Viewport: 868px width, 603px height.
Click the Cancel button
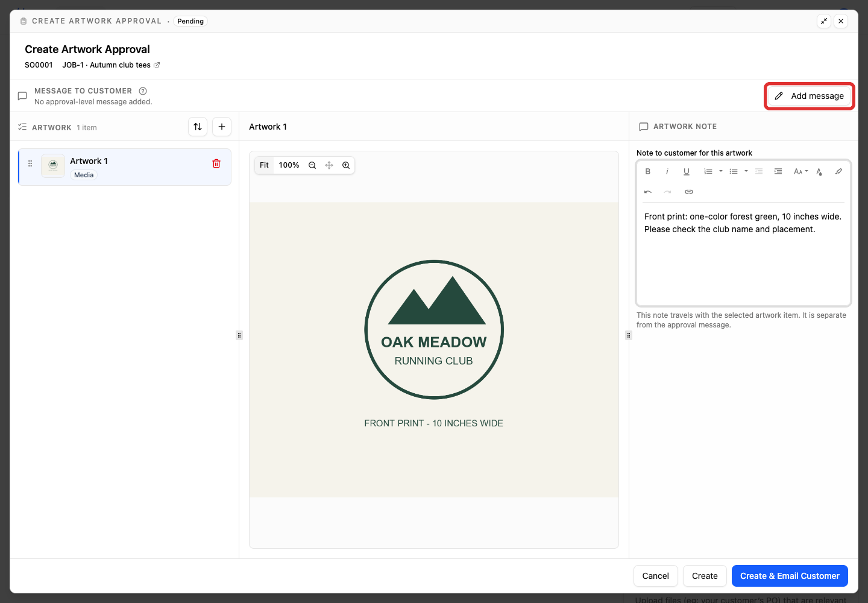pyautogui.click(x=656, y=576)
